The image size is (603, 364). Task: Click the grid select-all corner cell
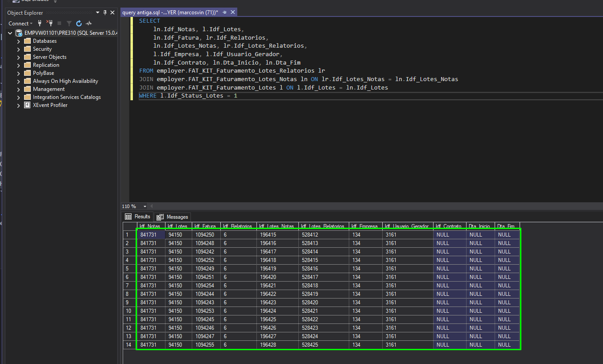[129, 226]
